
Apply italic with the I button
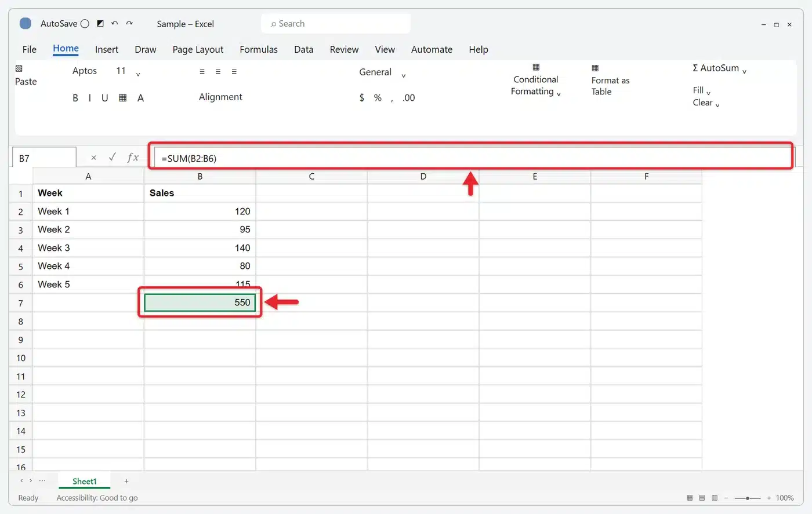89,98
